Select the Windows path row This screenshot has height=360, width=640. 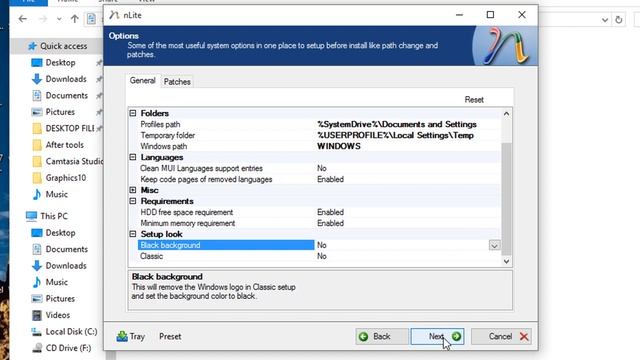[x=319, y=146]
